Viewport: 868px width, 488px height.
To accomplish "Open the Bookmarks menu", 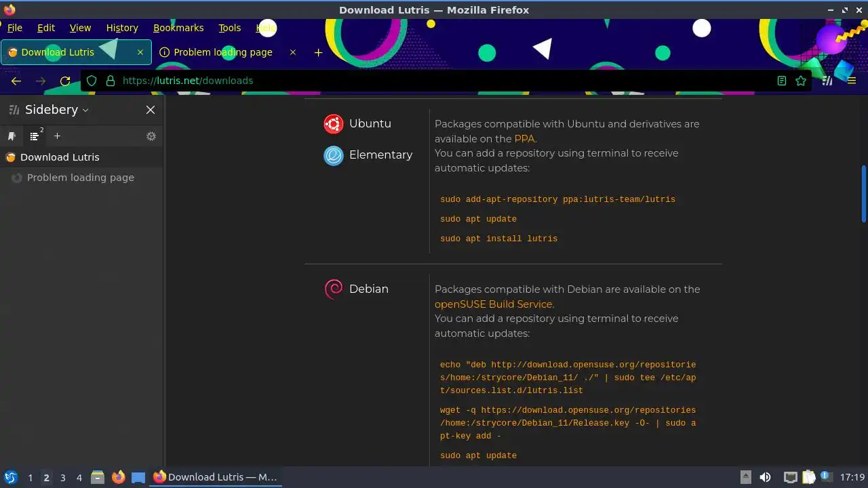I will pyautogui.click(x=178, y=28).
